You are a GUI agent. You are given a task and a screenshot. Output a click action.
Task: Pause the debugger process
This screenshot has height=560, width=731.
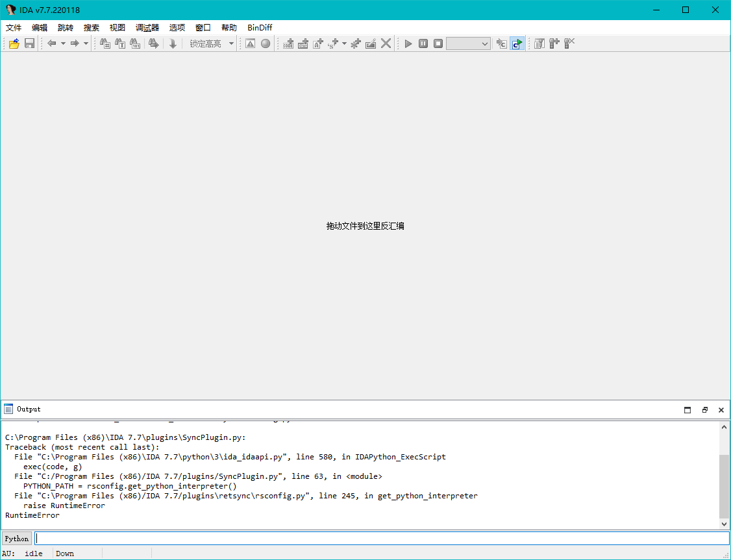(423, 43)
